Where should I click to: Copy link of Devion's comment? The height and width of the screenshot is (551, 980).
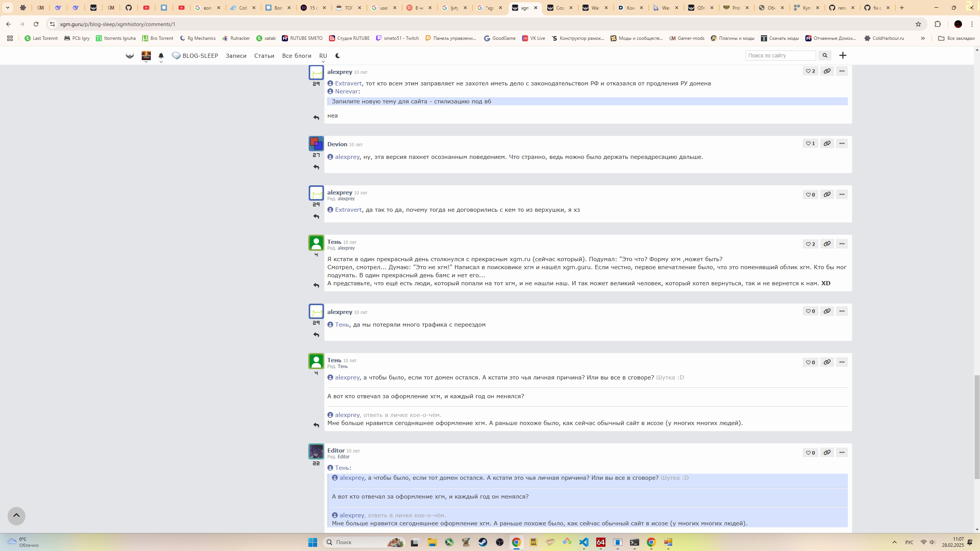click(x=827, y=144)
